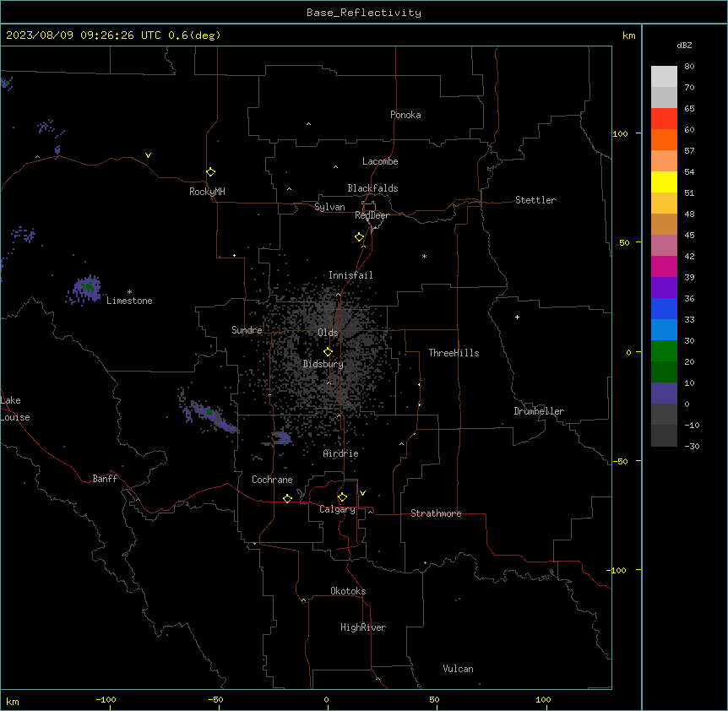Click the Vulcan label
This screenshot has width=728, height=711.
(x=459, y=669)
